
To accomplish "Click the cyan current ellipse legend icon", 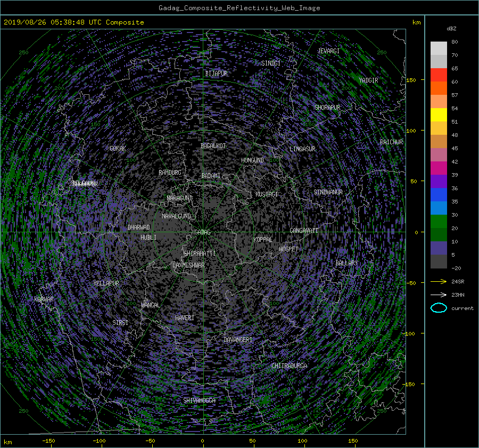I will [439, 308].
